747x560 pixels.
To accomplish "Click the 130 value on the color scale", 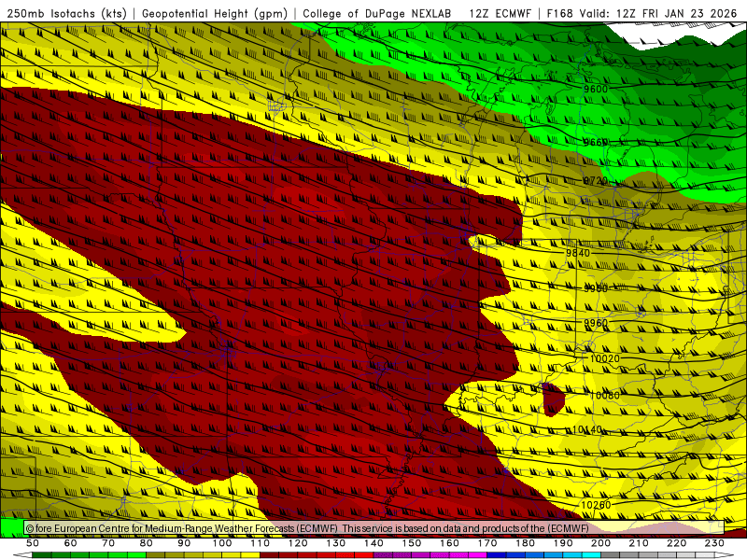I will pos(336,543).
